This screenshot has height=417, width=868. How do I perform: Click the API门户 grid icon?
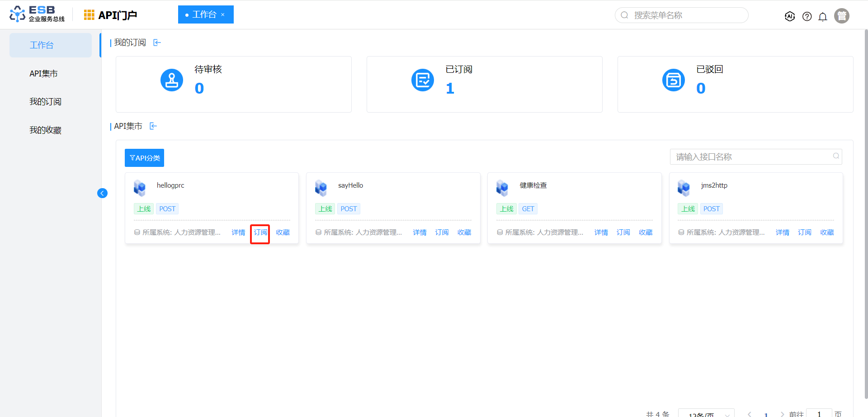(89, 15)
